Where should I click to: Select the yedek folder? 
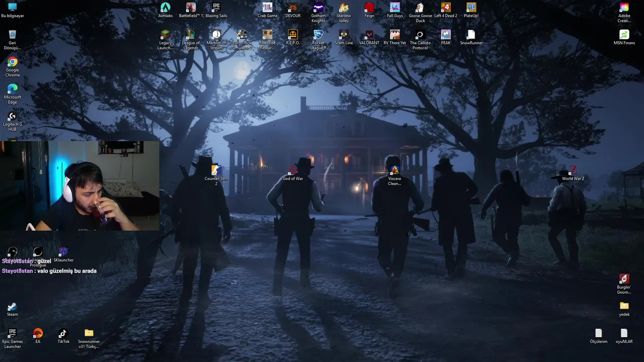624,309
